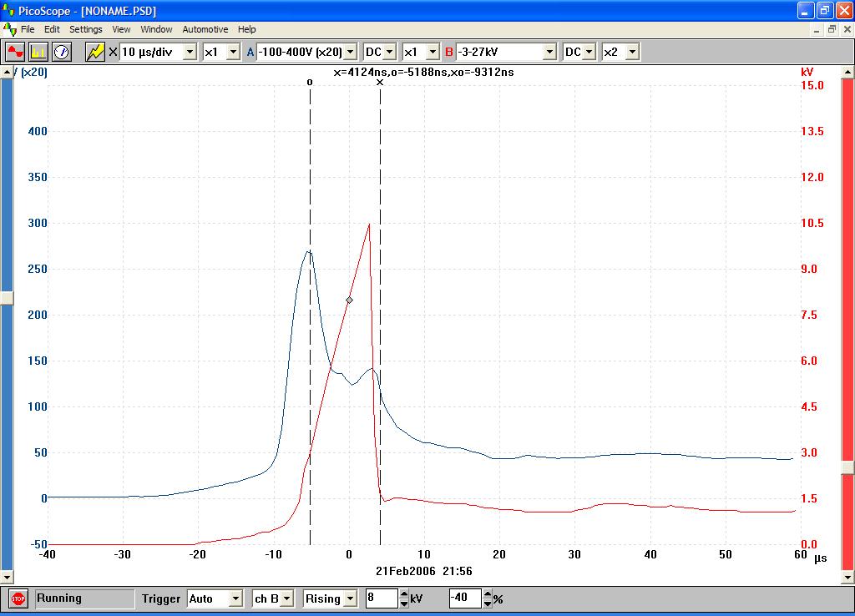This screenshot has width=855, height=616.
Task: Click the yellow auto setup icon
Action: (95, 52)
